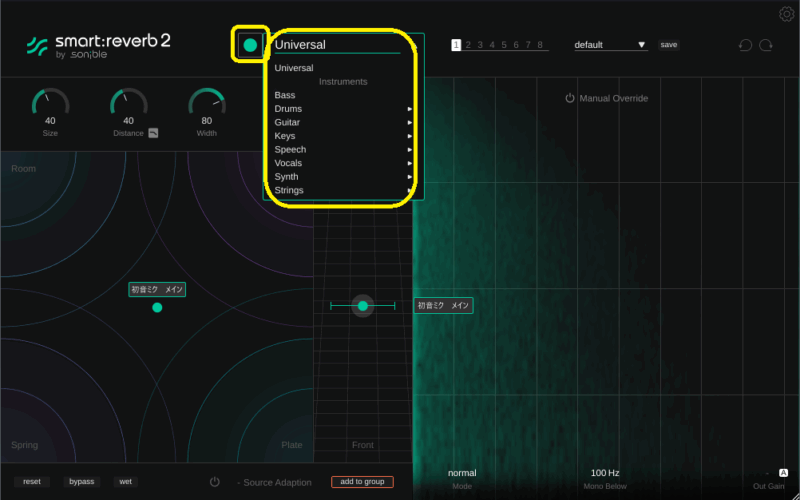Click the Spring corner label
This screenshot has width=800, height=500.
tap(24, 445)
